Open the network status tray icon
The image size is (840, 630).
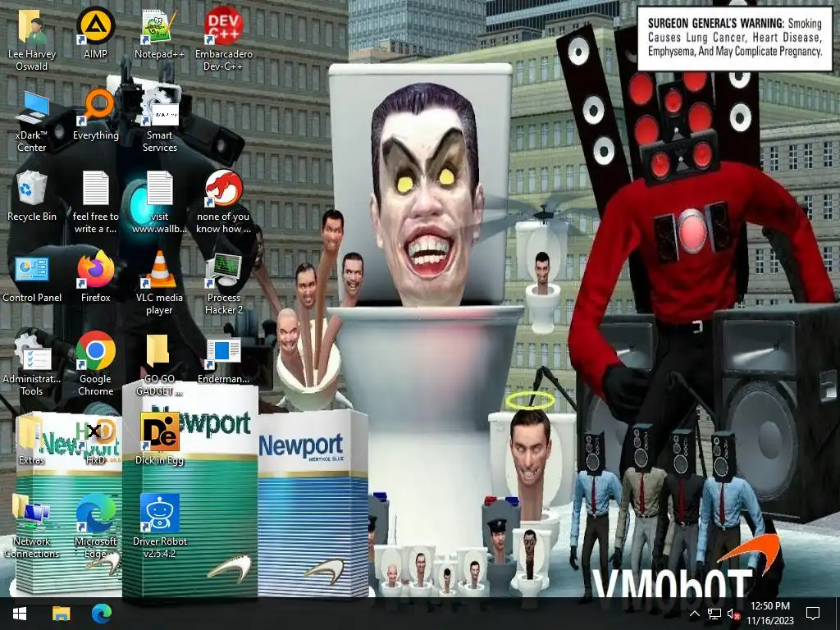tap(714, 614)
